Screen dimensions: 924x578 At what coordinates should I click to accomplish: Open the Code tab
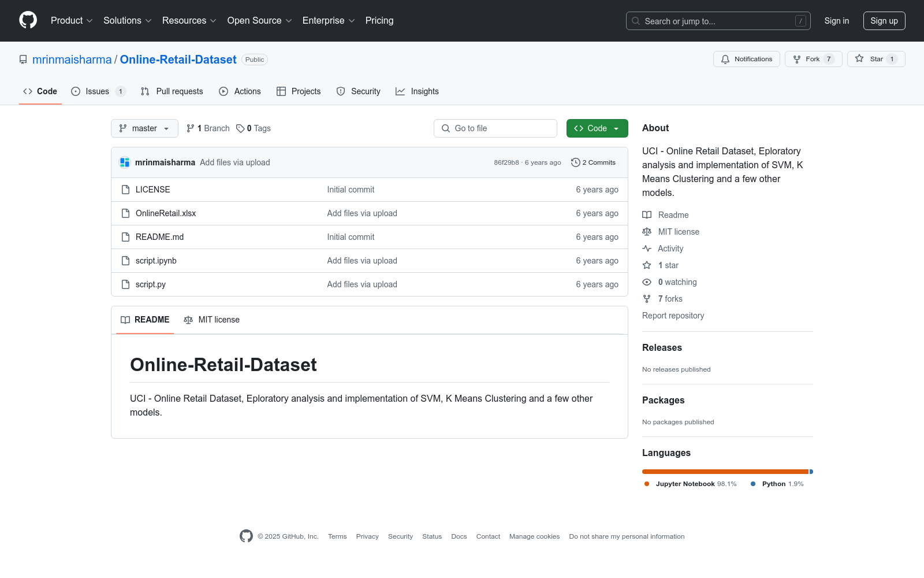point(40,91)
